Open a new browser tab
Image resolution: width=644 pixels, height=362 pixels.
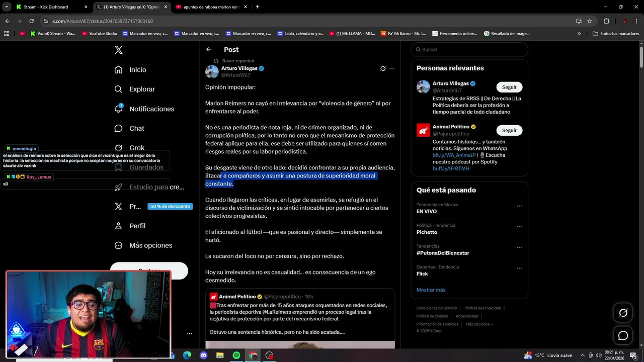pyautogui.click(x=258, y=7)
